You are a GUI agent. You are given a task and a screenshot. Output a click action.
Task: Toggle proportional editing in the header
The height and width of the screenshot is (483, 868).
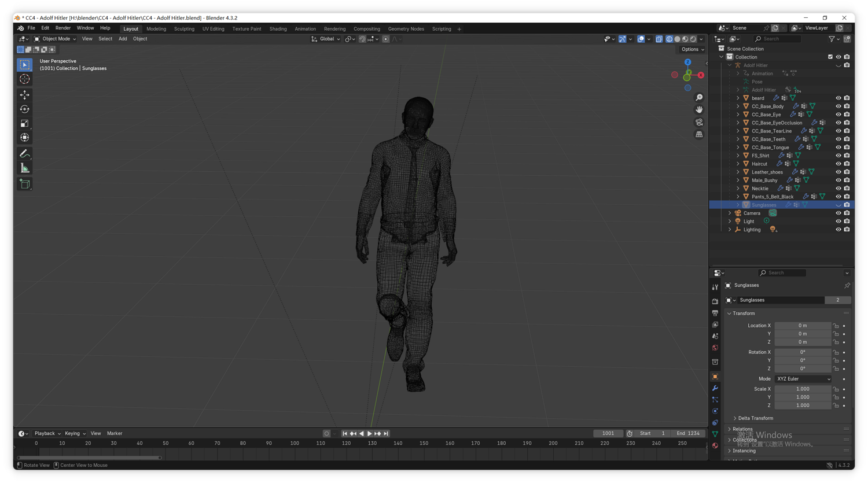click(x=385, y=39)
